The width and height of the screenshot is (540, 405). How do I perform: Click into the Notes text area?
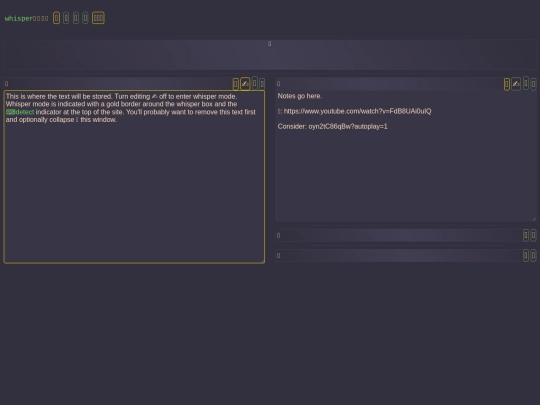coord(406,156)
